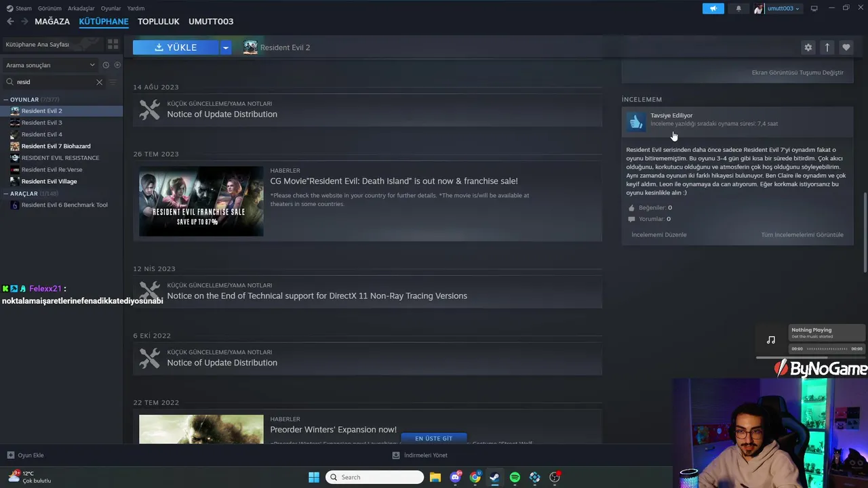Click the wrench icon for DirectX 11 notice

point(149,291)
